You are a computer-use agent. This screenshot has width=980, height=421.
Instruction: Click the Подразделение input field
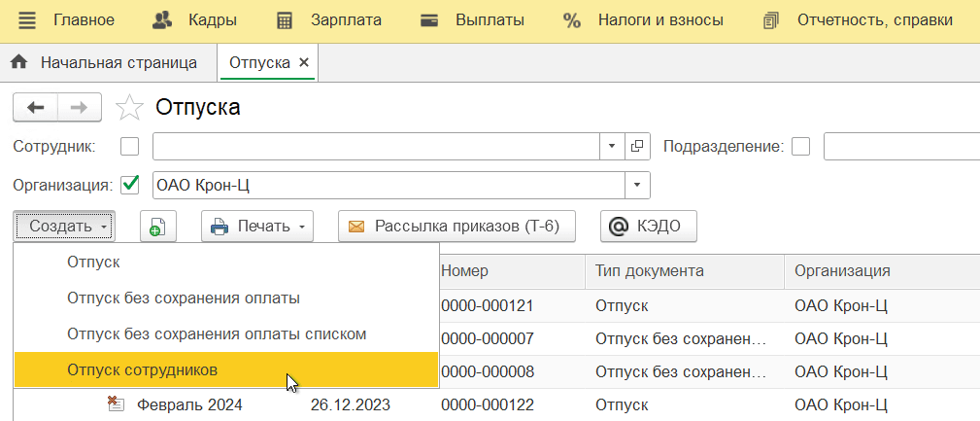(x=901, y=147)
